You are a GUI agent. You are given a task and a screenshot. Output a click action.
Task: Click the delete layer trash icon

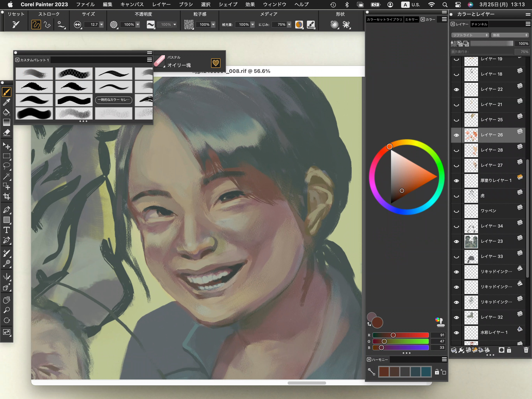click(x=526, y=350)
